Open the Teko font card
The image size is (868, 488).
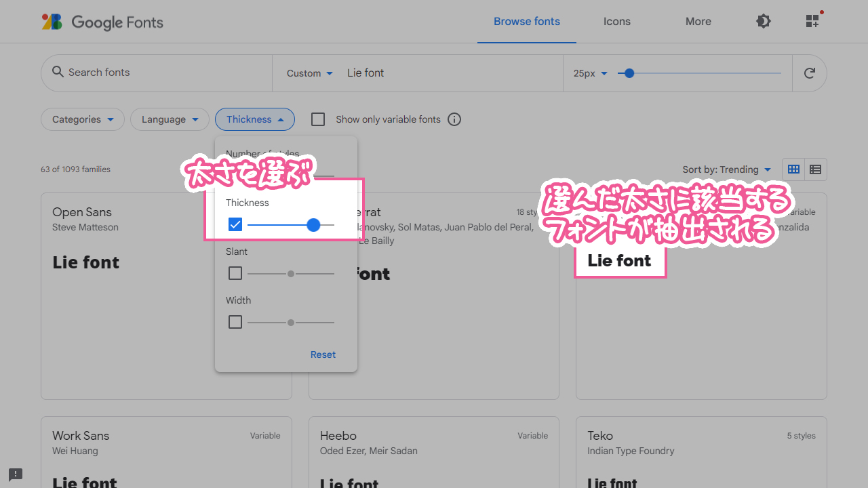701,452
